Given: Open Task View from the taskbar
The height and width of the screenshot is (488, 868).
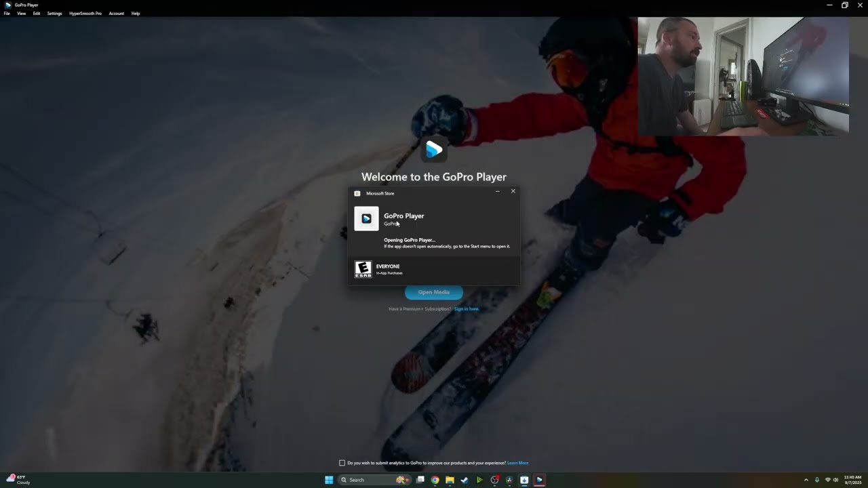Looking at the screenshot, I should (x=420, y=480).
